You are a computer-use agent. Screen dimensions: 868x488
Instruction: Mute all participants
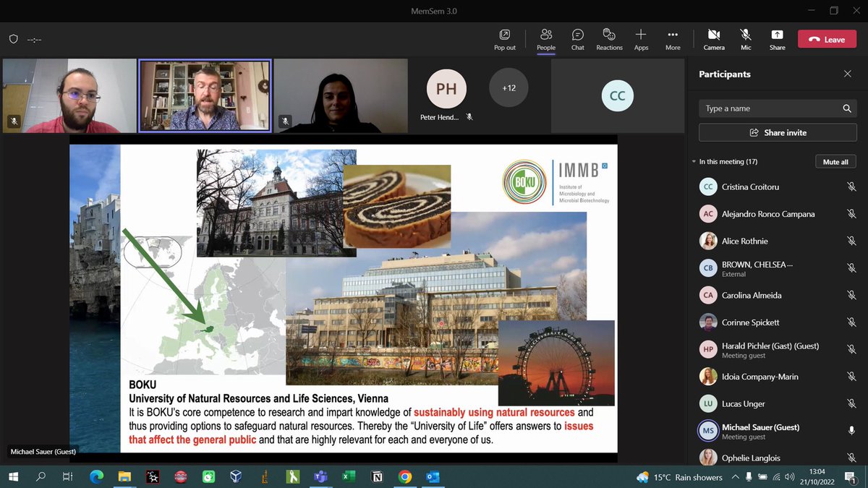point(835,162)
